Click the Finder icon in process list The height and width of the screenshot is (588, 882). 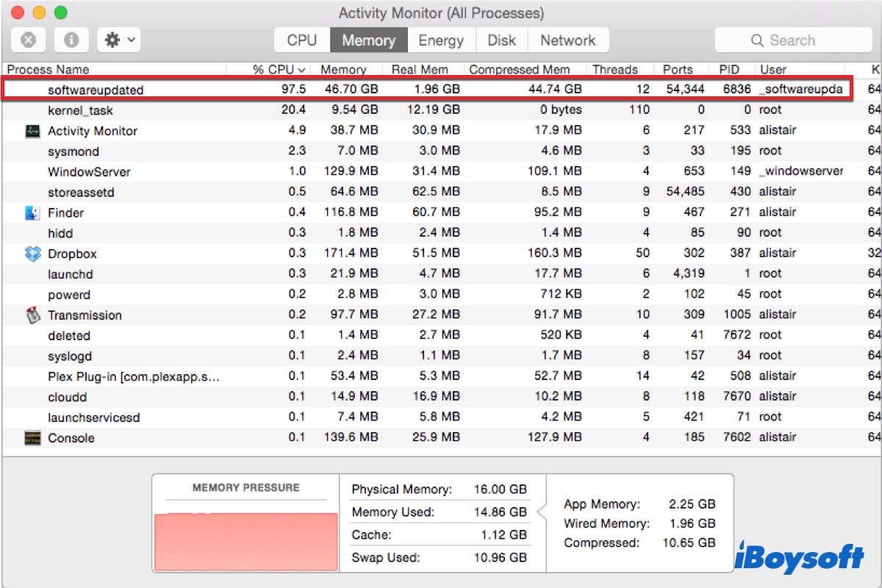(32, 213)
